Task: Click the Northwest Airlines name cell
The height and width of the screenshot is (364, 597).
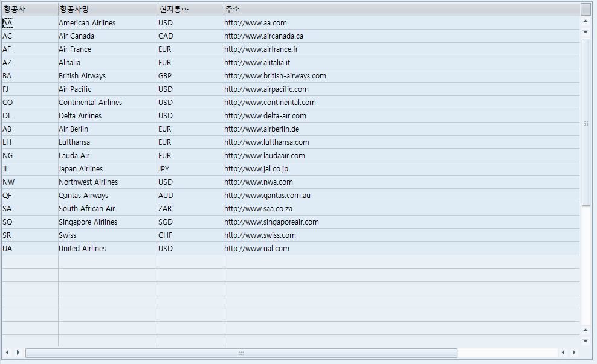Action: [108, 182]
